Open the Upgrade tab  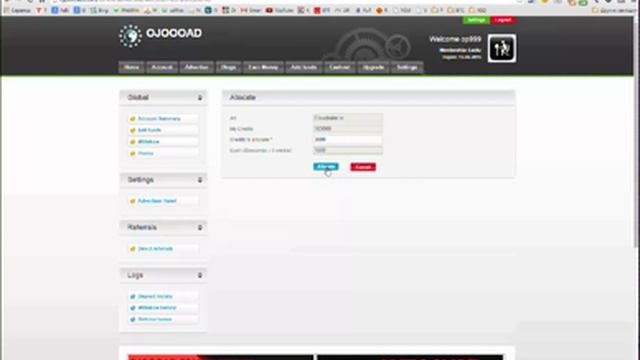coord(373,67)
